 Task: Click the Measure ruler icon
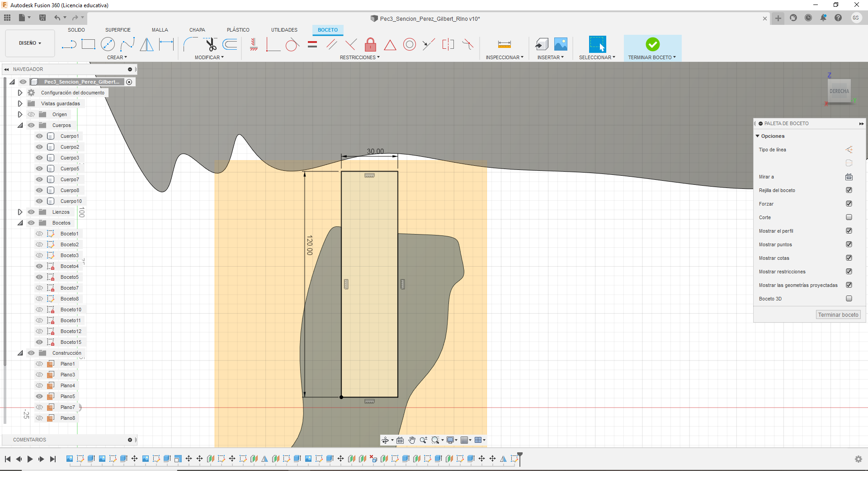(x=504, y=44)
